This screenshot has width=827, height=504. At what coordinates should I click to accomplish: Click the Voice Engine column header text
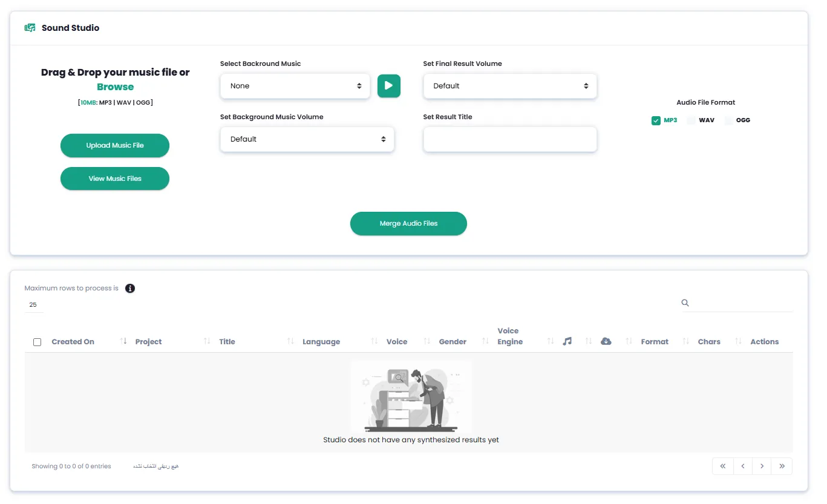pyautogui.click(x=510, y=336)
